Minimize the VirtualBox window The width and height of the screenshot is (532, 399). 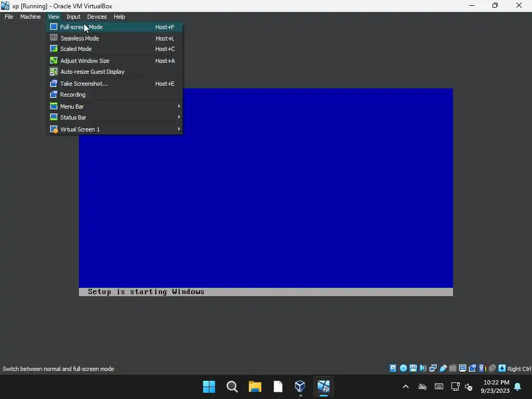pyautogui.click(x=472, y=5)
